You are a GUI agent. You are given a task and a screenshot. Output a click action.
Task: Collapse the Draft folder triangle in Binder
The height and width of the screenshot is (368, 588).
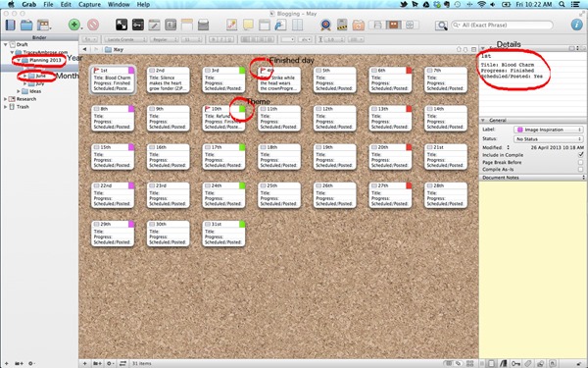tap(5, 44)
